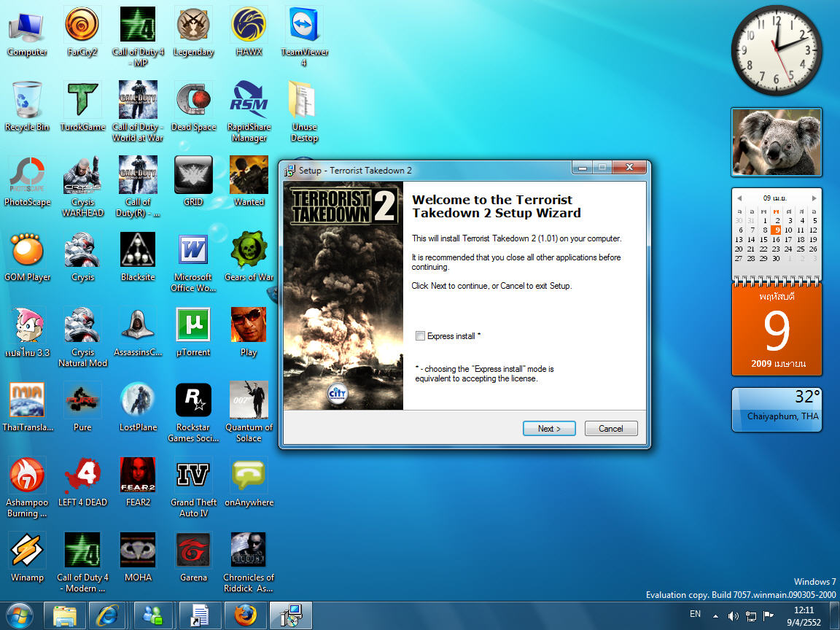The width and height of the screenshot is (840, 630).
Task: Select the Unuse Destop folder
Action: click(x=304, y=112)
